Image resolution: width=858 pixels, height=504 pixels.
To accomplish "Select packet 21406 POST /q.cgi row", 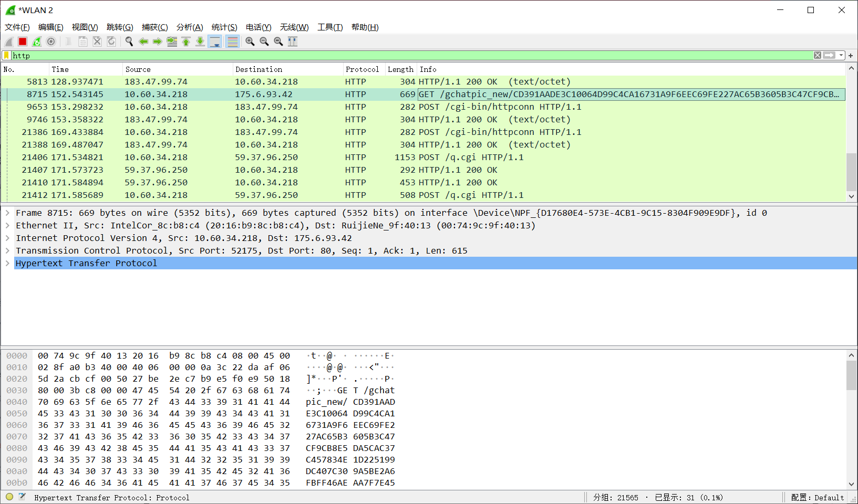I will (423, 157).
